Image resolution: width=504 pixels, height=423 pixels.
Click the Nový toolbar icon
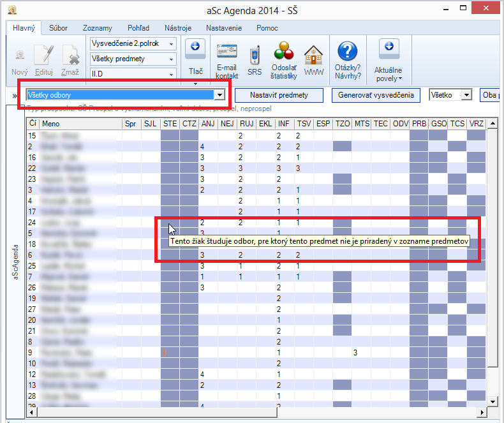(20, 56)
